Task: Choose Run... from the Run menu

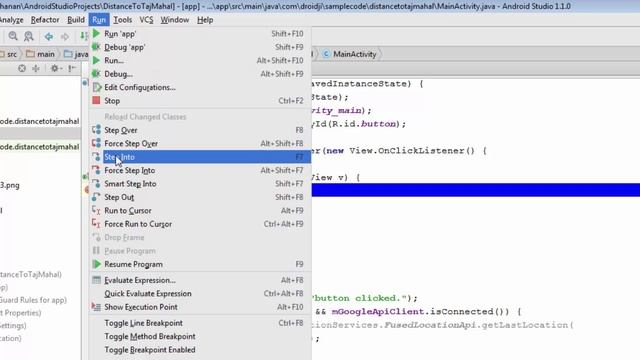Action: tap(200, 60)
